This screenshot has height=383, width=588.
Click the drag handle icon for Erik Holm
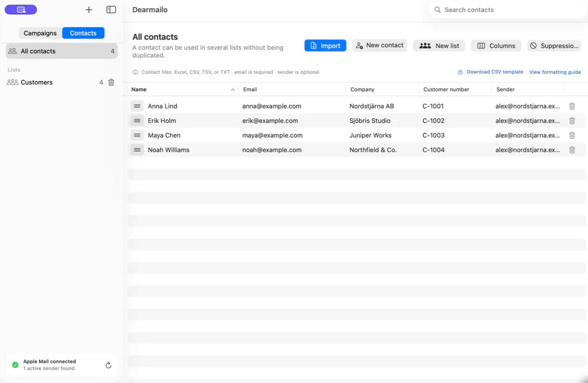(x=137, y=121)
